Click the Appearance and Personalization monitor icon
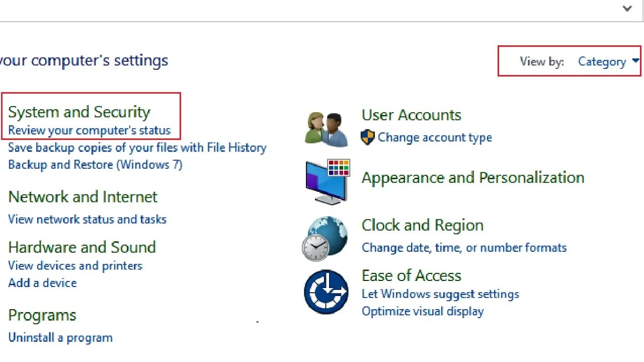The width and height of the screenshot is (644, 362). tap(328, 182)
